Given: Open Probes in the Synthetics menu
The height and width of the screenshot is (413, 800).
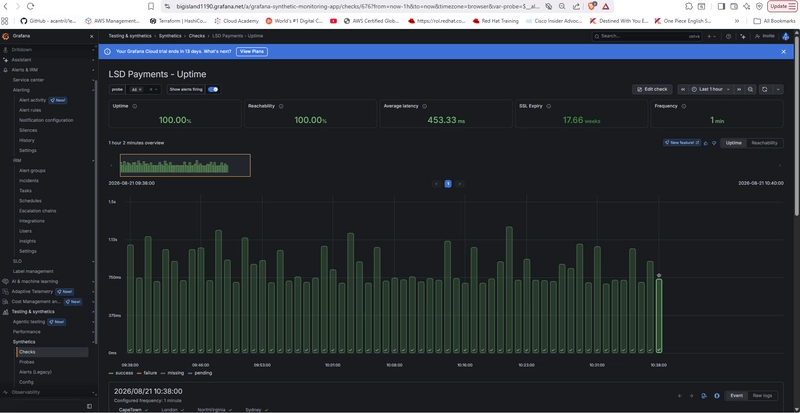Looking at the screenshot, I should click(27, 362).
